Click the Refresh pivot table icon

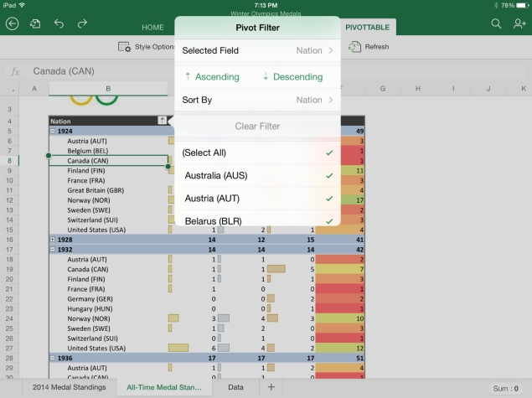pos(369,47)
